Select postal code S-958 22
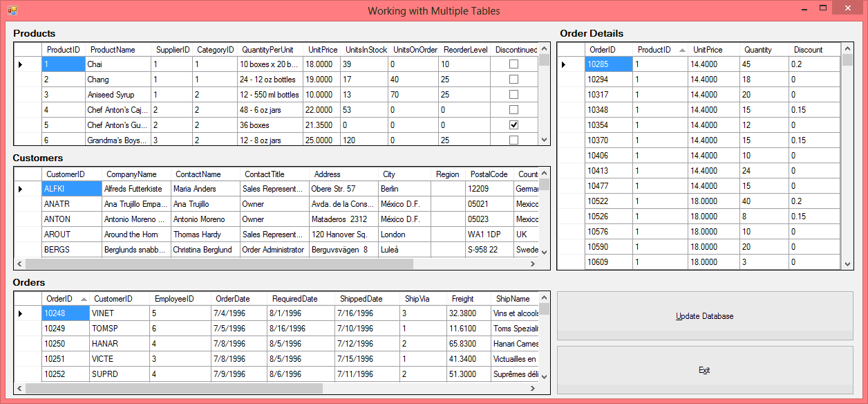 [489, 249]
